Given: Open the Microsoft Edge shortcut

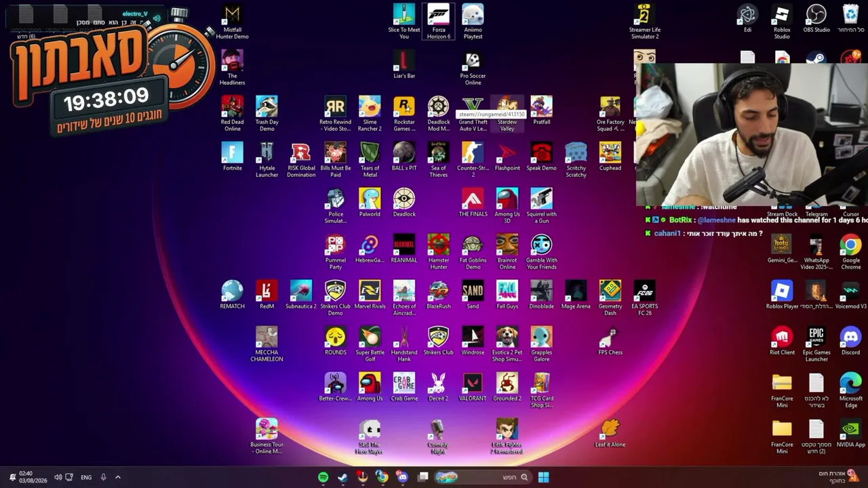Looking at the screenshot, I should (x=850, y=390).
